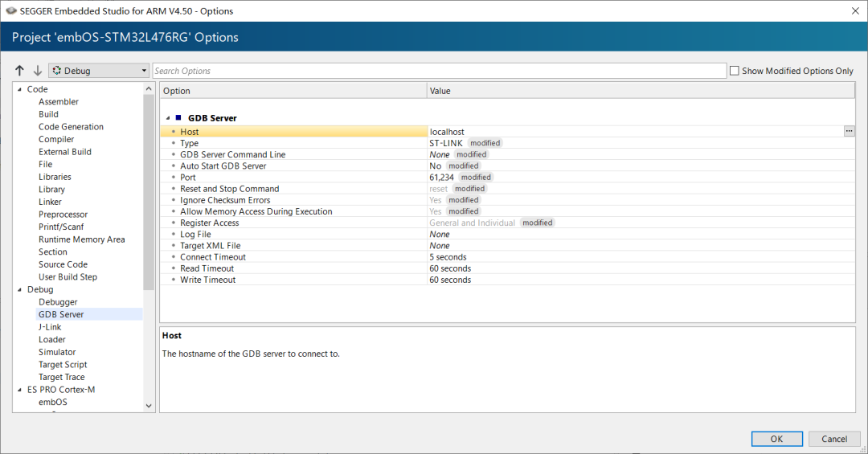Select File category in tree
Viewport: 868px width, 454px height.
pos(45,165)
